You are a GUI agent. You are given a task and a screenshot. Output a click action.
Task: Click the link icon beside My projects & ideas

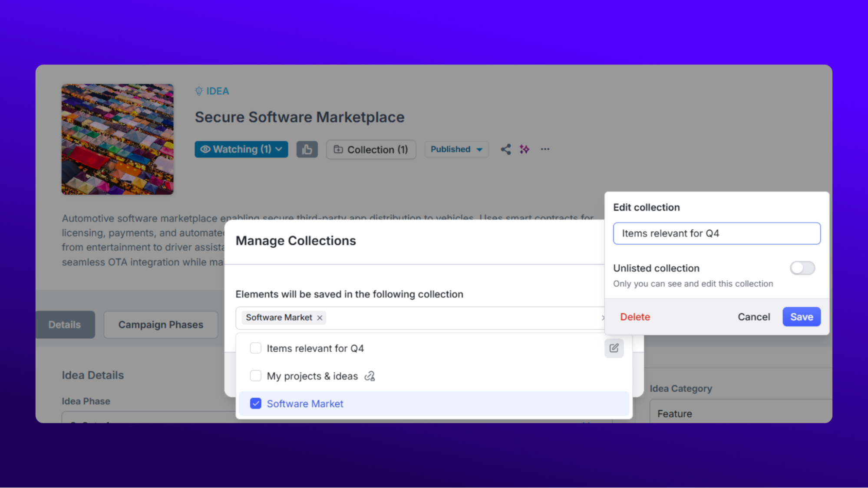coord(370,376)
